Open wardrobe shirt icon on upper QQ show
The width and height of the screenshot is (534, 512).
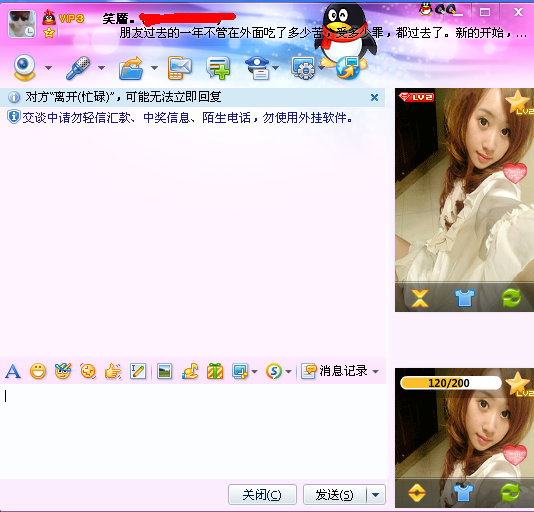[465, 298]
